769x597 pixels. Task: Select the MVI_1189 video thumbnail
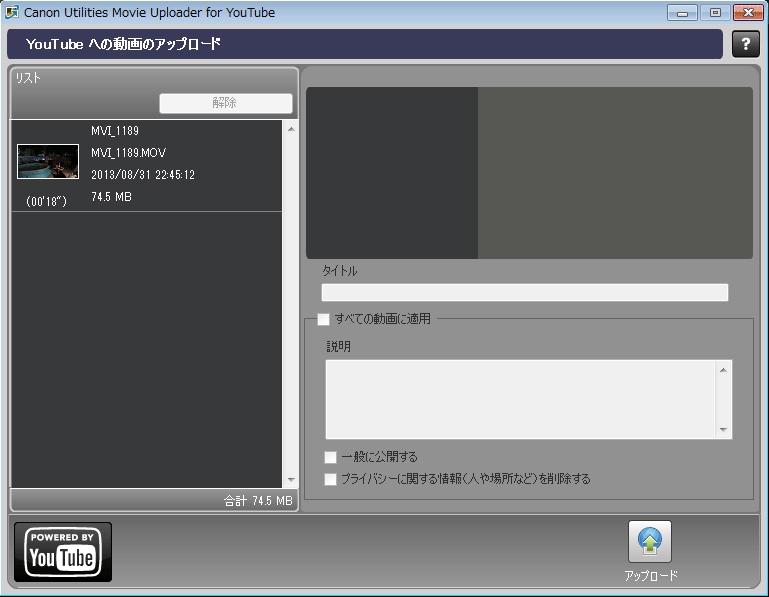point(48,161)
